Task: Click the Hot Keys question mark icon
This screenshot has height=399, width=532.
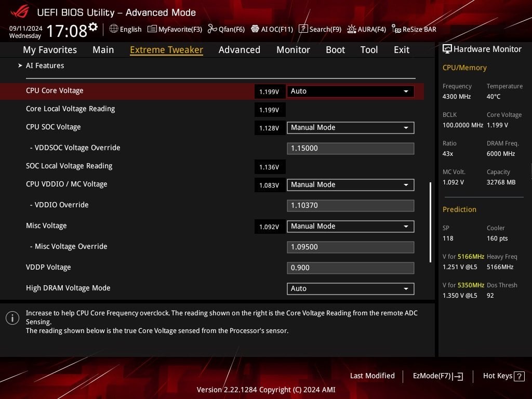Action: coord(519,376)
